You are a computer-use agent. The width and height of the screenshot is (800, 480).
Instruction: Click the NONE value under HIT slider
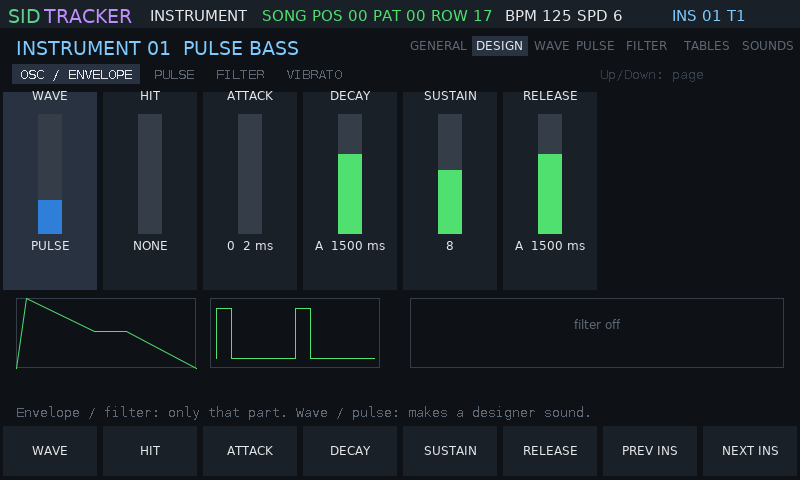coord(150,246)
